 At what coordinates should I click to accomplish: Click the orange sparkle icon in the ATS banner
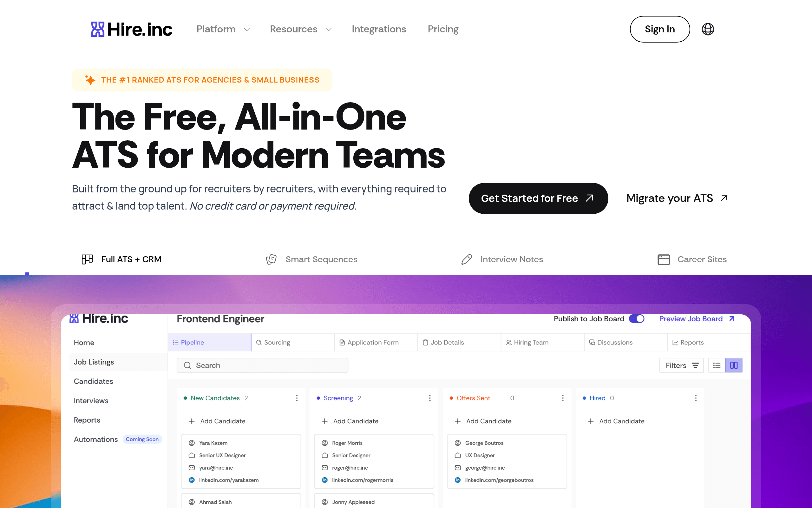(90, 80)
